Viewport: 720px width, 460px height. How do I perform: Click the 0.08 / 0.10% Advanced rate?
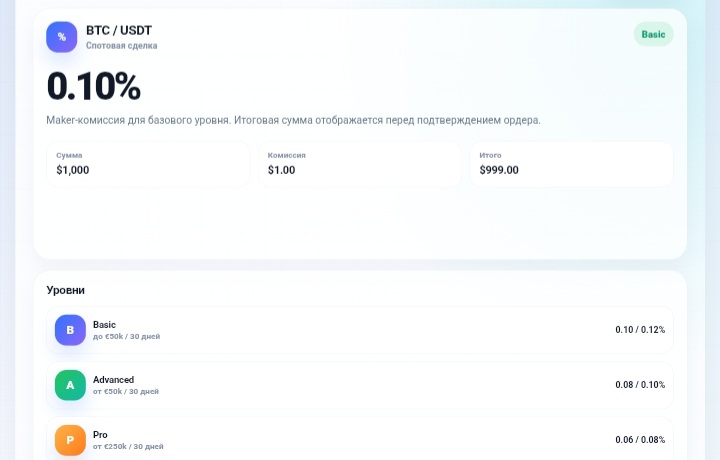coord(640,385)
